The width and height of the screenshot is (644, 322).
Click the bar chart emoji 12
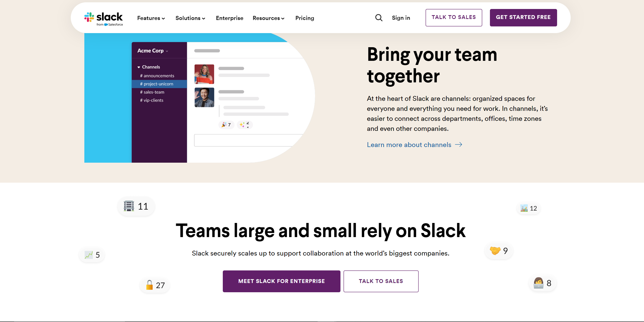(529, 208)
